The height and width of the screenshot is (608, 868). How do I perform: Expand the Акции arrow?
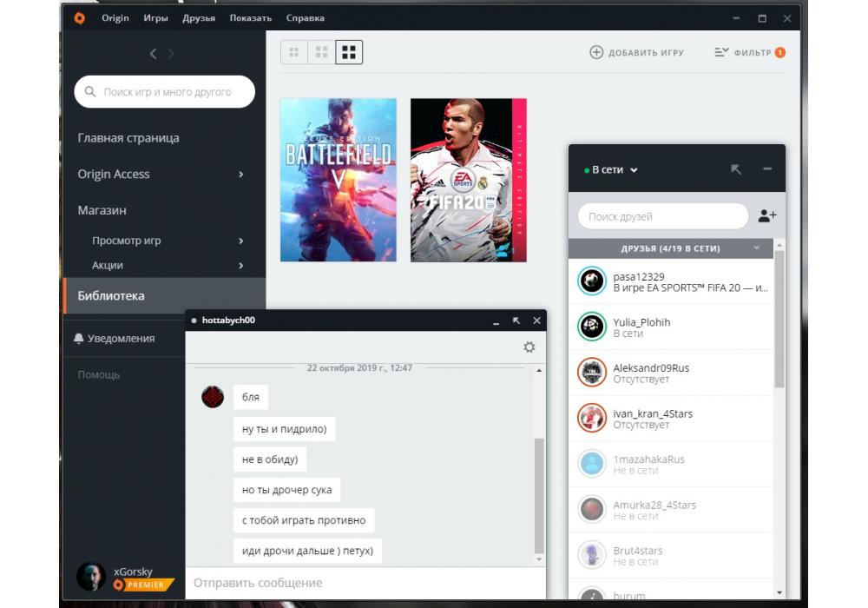click(x=240, y=266)
